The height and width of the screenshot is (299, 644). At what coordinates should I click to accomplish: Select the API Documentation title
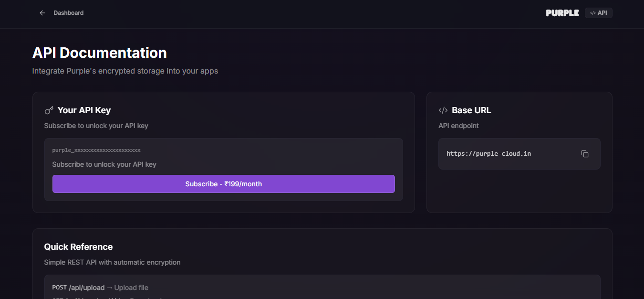(x=99, y=53)
